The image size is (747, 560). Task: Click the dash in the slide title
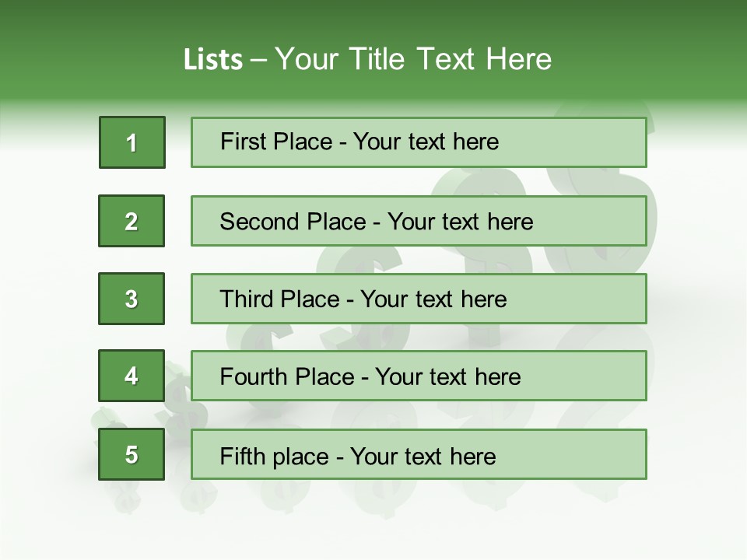(259, 59)
